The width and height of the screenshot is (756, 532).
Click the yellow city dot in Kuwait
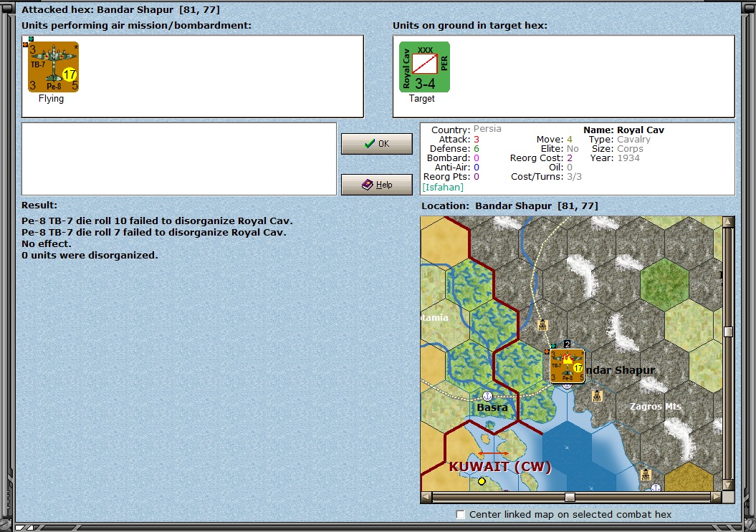(x=481, y=481)
